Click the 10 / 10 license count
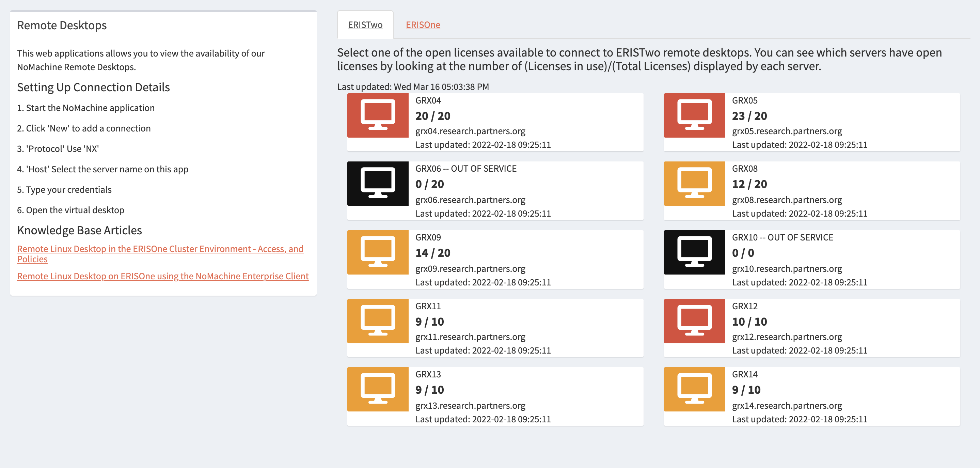 [x=749, y=322]
